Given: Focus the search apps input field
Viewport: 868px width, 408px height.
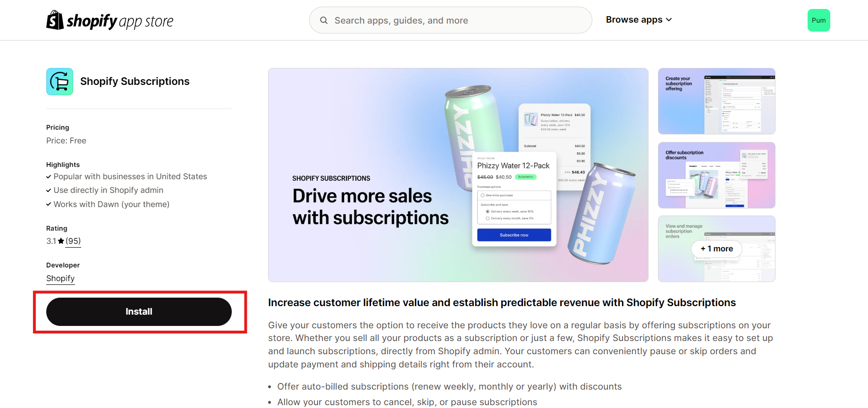Looking at the screenshot, I should tap(451, 20).
